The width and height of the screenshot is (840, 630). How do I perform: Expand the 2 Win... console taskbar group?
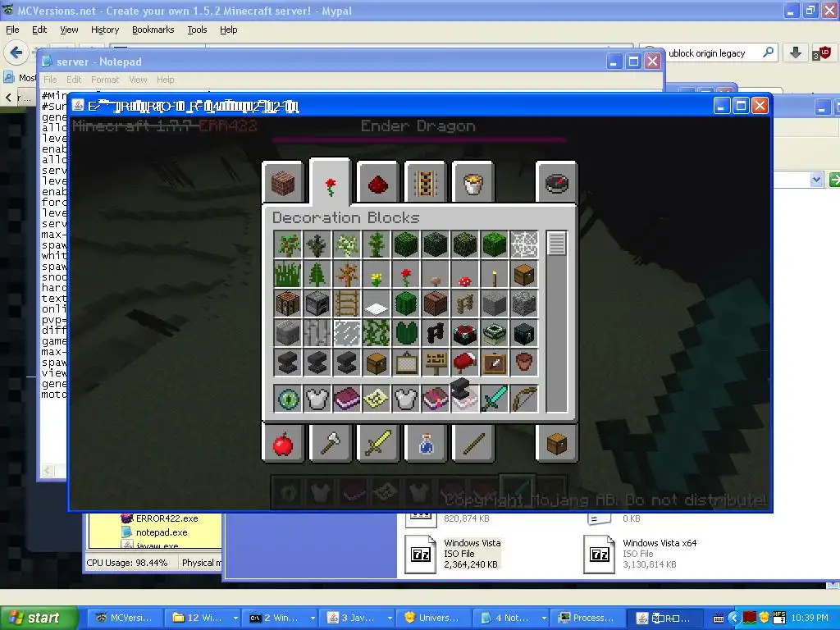[313, 618]
